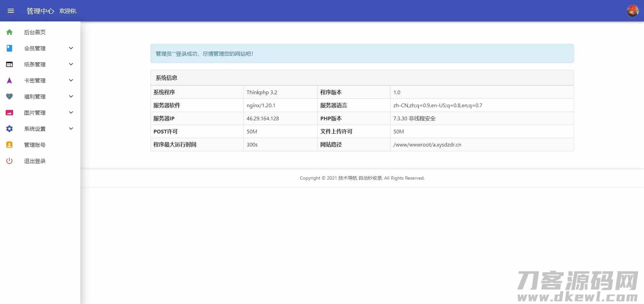Click the avatar image at top right
This screenshot has height=304, width=644.
(x=632, y=10)
